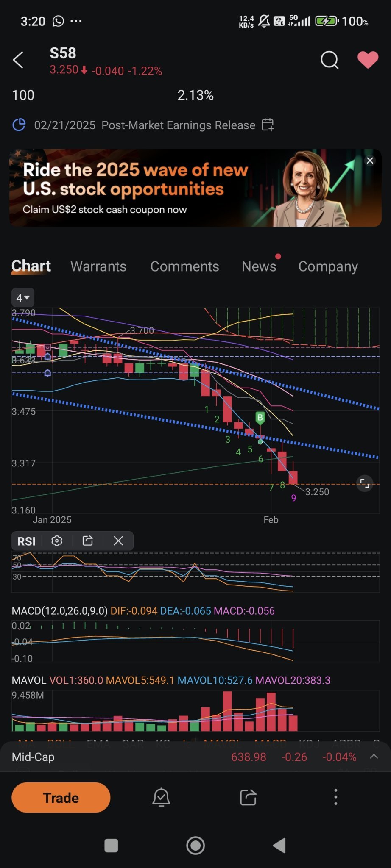391x868 pixels.
Task: Tap Android home circle button
Action: [195, 846]
